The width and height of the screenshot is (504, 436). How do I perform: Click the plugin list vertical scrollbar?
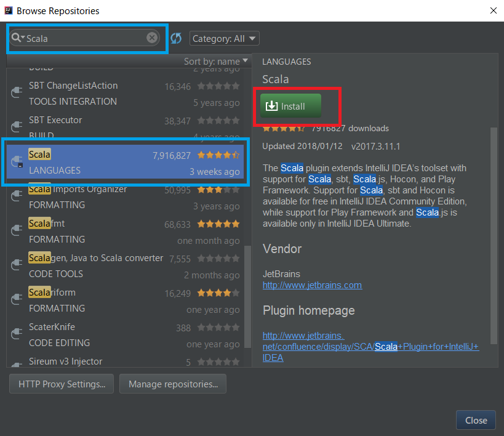(247, 297)
